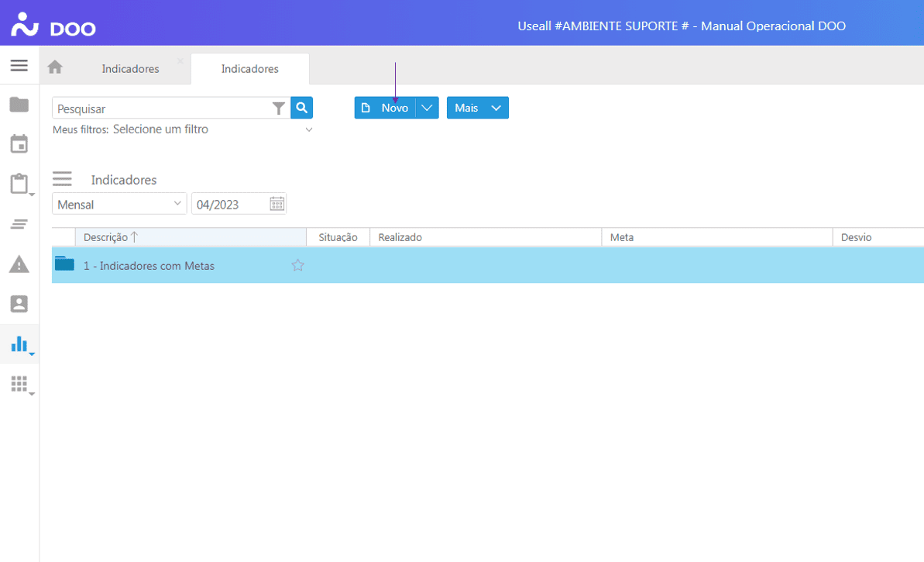Screen dimensions: 924x562
Task: Click the folder icon in the sidebar
Action: [19, 105]
